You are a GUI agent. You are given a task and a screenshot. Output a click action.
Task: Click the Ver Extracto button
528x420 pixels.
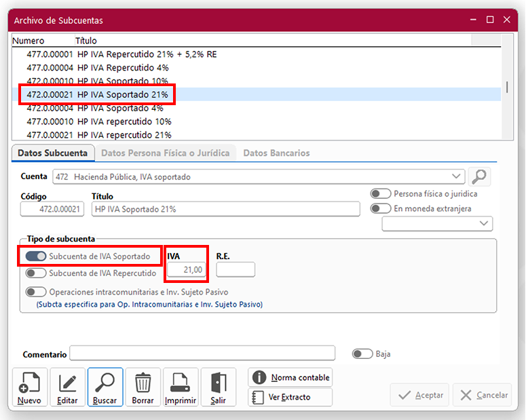(290, 397)
